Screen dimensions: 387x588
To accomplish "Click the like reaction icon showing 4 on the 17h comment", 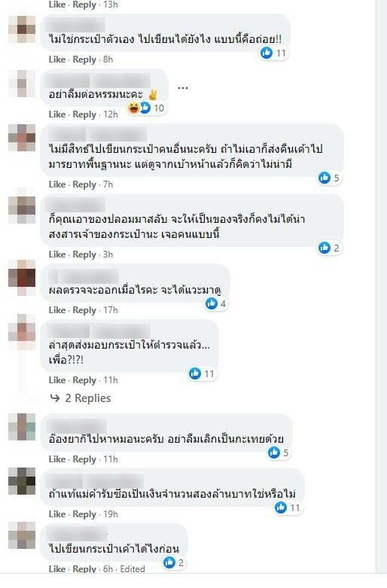I will 212,303.
